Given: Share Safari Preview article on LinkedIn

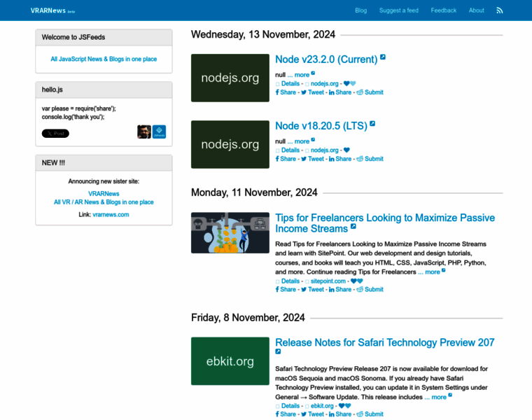Looking at the screenshot, I should (x=340, y=414).
